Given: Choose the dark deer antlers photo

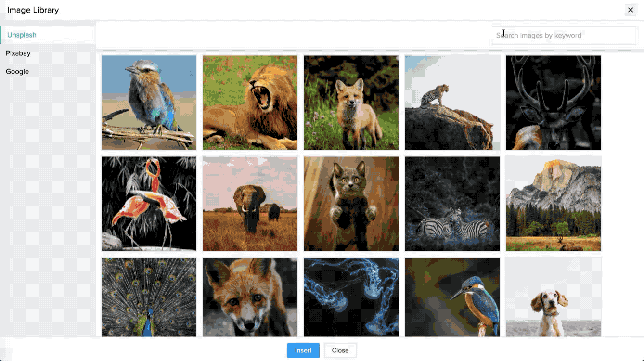Looking at the screenshot, I should click(554, 103).
